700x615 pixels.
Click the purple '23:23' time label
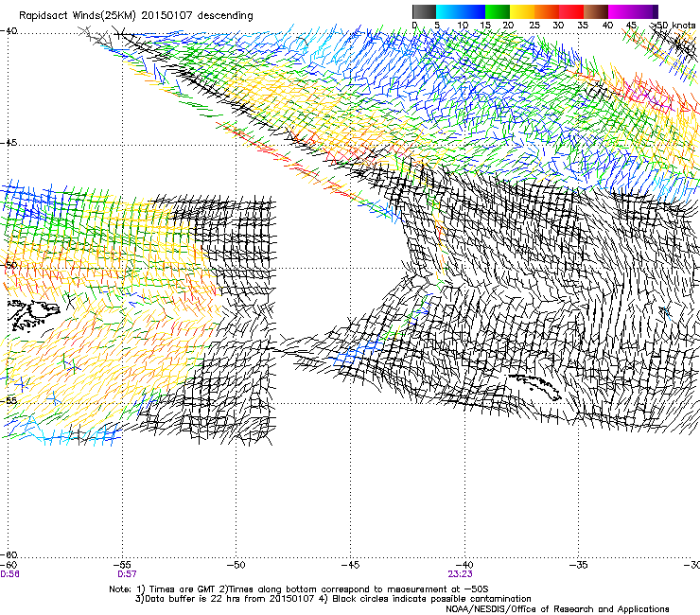tap(461, 574)
